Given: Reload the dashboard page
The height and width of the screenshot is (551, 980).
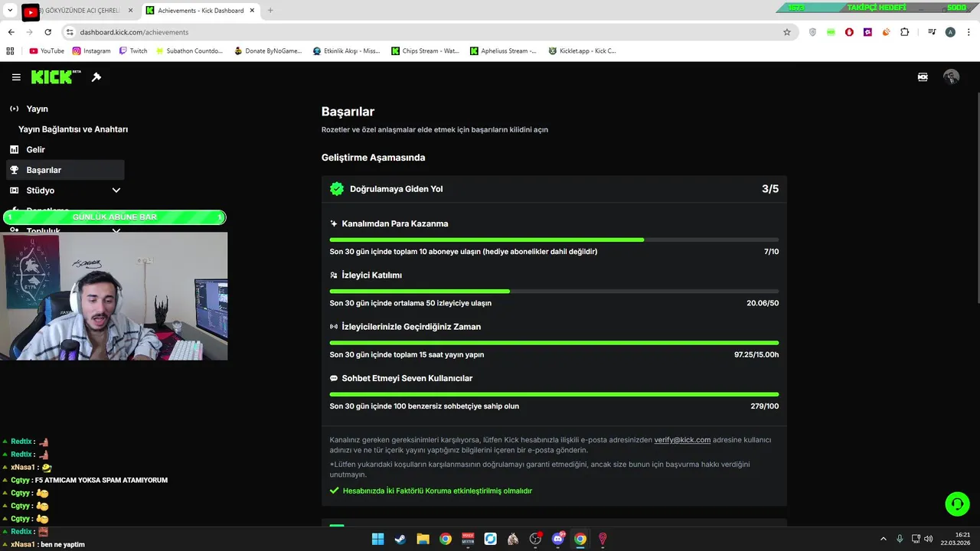Looking at the screenshot, I should click(47, 32).
